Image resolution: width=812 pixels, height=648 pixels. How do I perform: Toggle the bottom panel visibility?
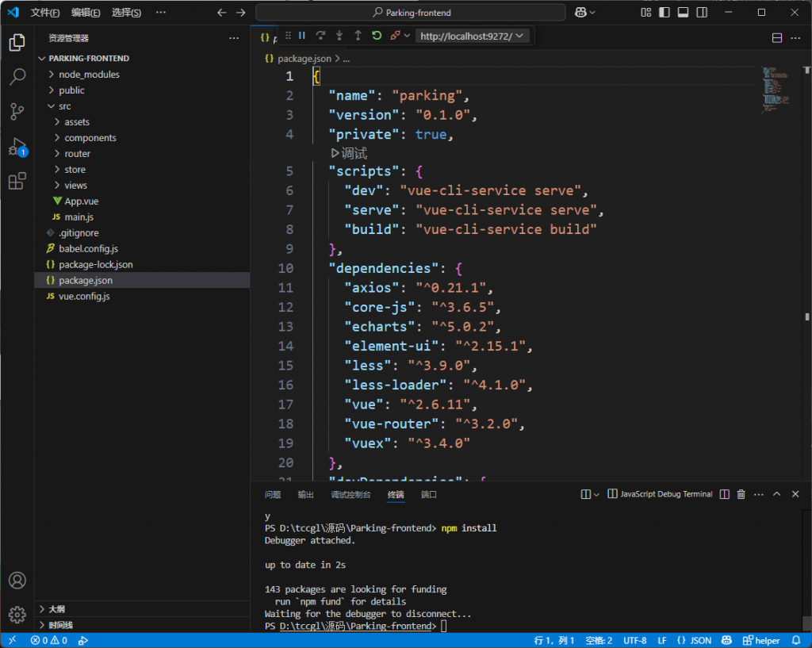[683, 13]
